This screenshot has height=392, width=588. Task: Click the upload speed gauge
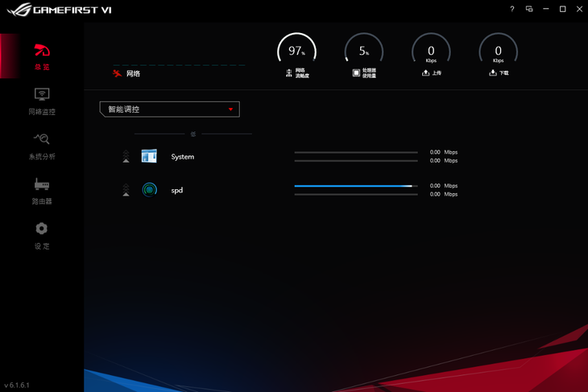(431, 52)
